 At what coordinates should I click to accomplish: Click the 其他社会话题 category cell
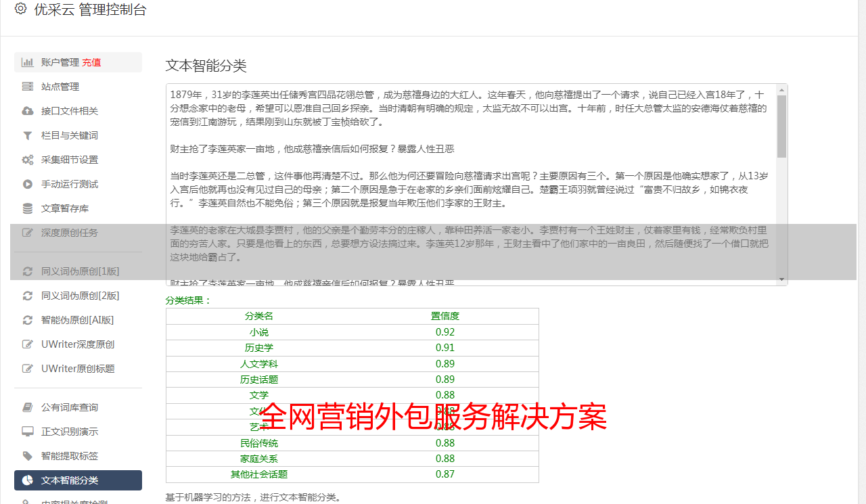tap(259, 474)
